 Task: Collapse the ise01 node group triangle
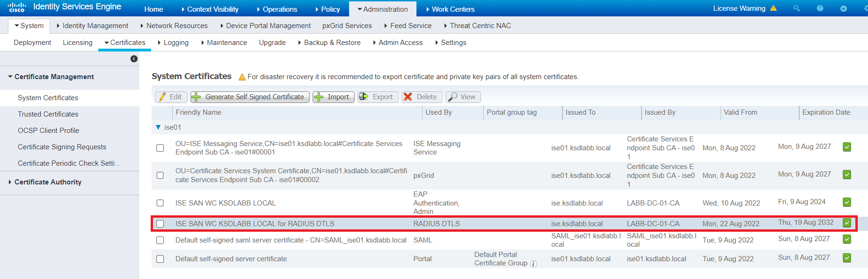coord(158,127)
